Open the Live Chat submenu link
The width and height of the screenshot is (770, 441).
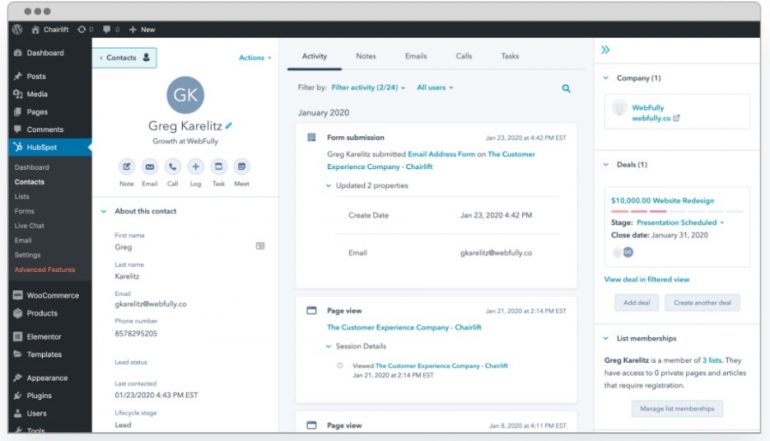[29, 226]
